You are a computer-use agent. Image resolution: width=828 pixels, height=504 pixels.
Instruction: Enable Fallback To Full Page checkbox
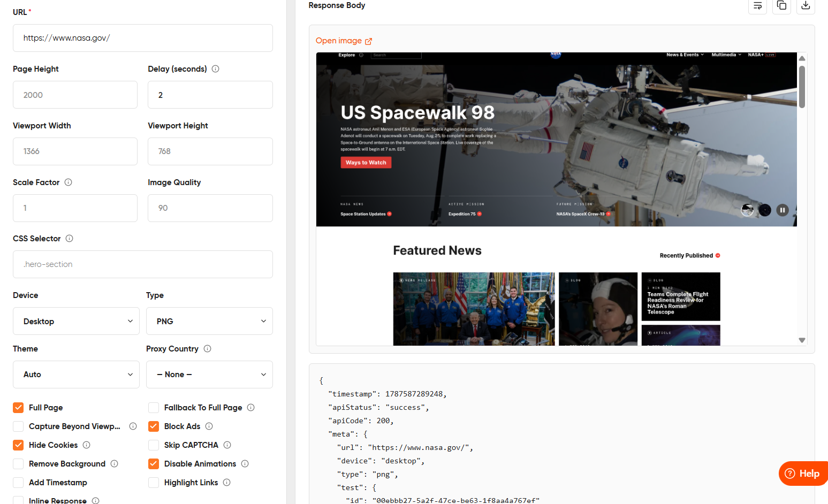tap(154, 408)
